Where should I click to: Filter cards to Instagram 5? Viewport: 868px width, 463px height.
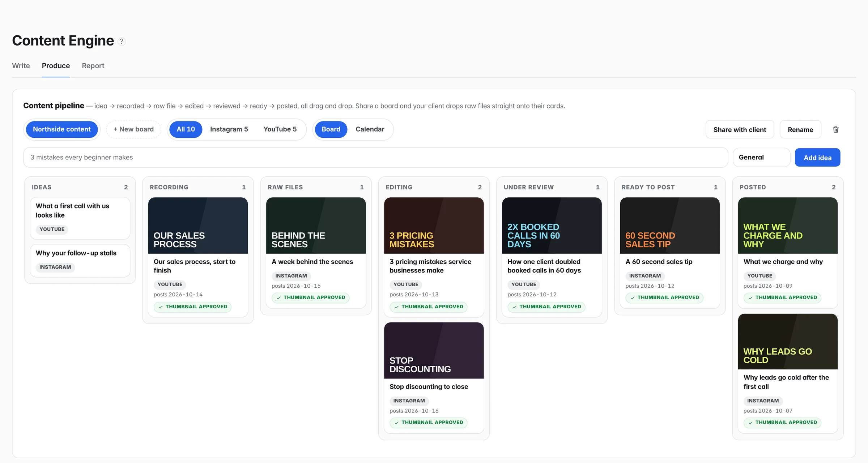(x=229, y=129)
